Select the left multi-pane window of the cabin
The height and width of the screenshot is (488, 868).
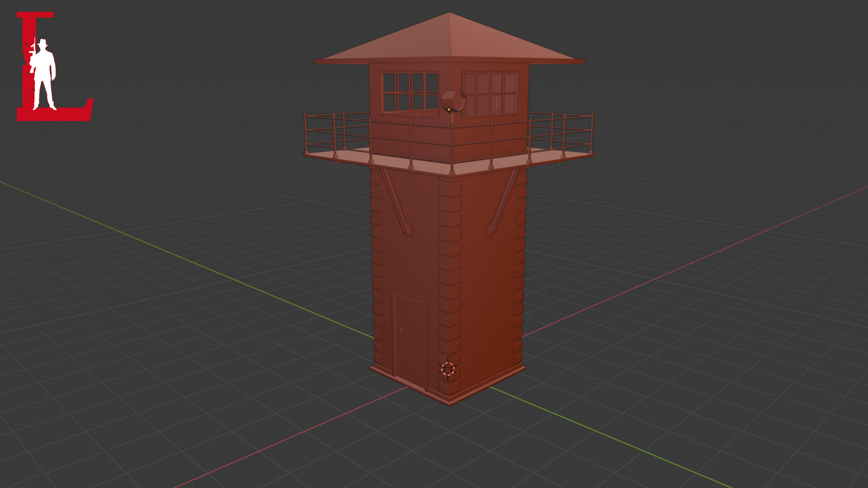(410, 92)
